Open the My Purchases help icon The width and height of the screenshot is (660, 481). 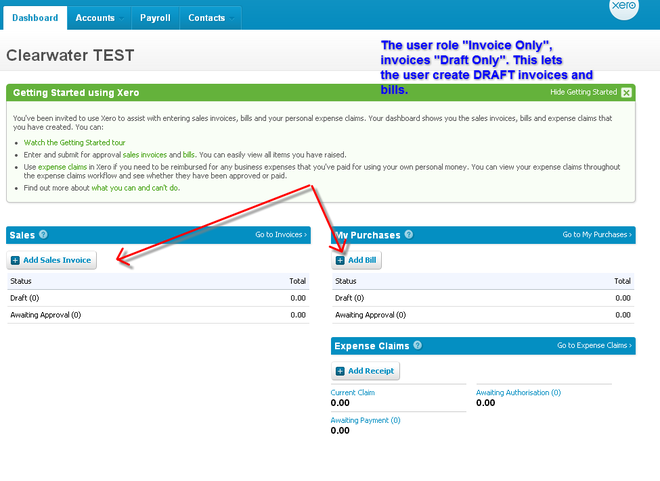pos(408,235)
